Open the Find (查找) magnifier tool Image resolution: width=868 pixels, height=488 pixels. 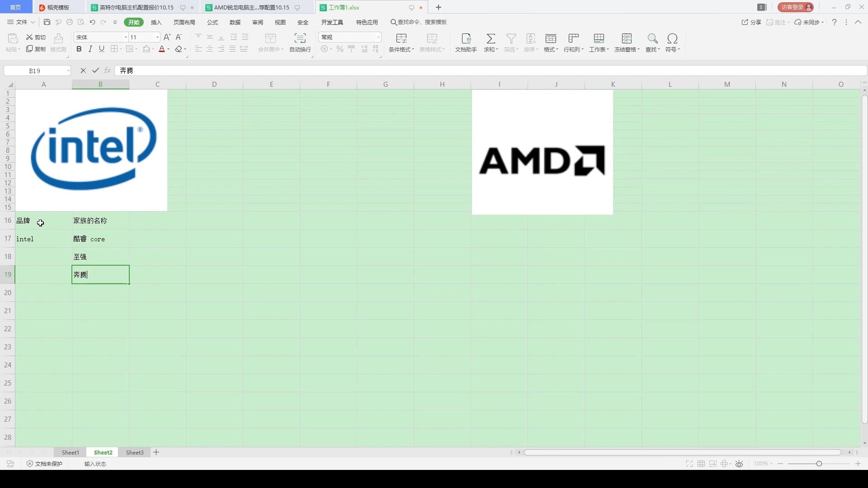653,42
